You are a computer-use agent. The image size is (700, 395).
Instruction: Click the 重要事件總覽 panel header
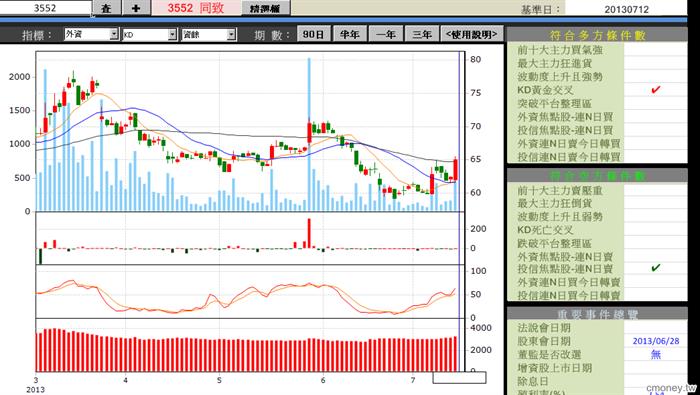(597, 314)
